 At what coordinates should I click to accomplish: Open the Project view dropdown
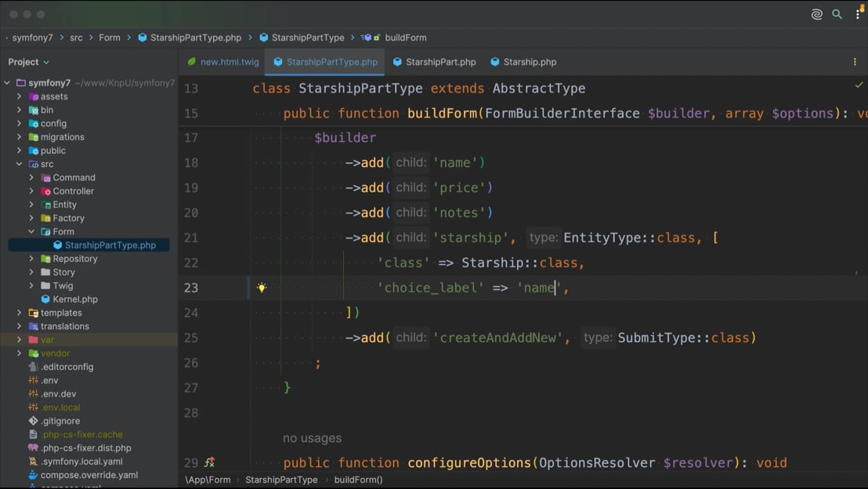(x=29, y=62)
